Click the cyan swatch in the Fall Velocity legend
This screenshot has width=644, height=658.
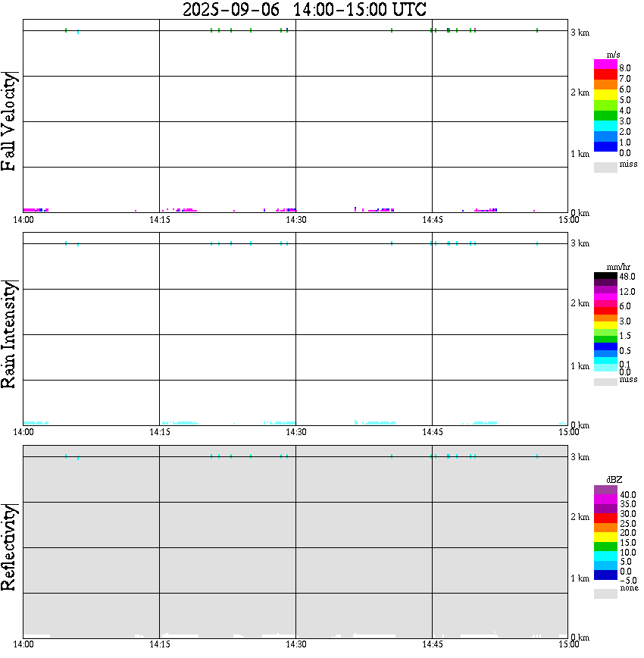click(605, 126)
